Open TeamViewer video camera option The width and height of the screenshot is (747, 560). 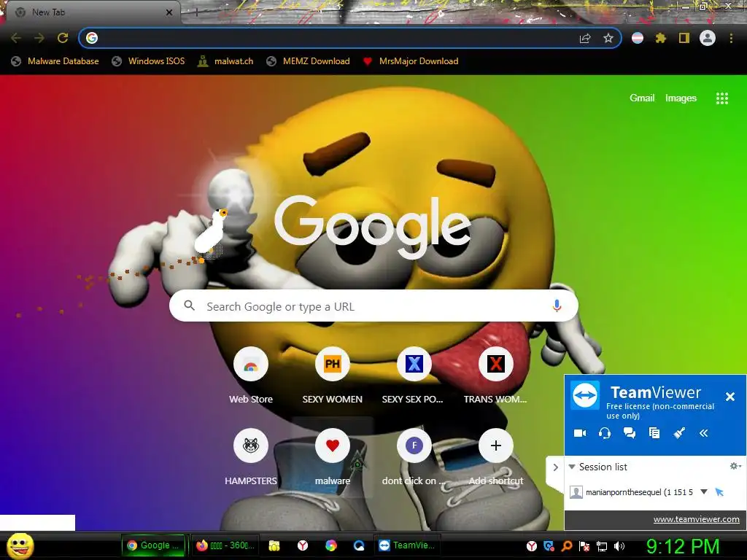click(580, 433)
